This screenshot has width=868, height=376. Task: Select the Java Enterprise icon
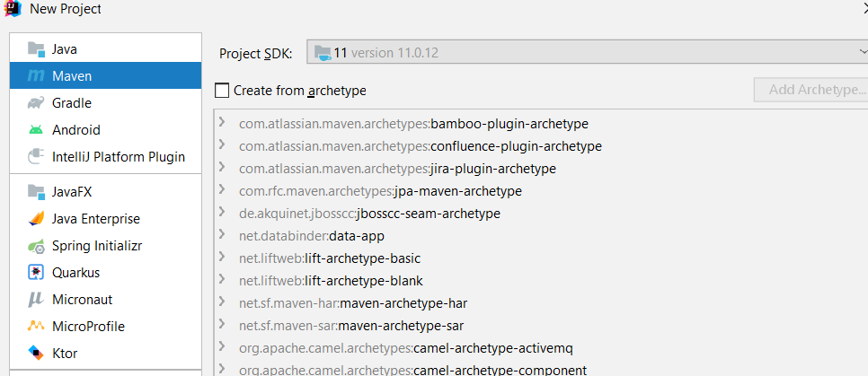pyautogui.click(x=36, y=219)
